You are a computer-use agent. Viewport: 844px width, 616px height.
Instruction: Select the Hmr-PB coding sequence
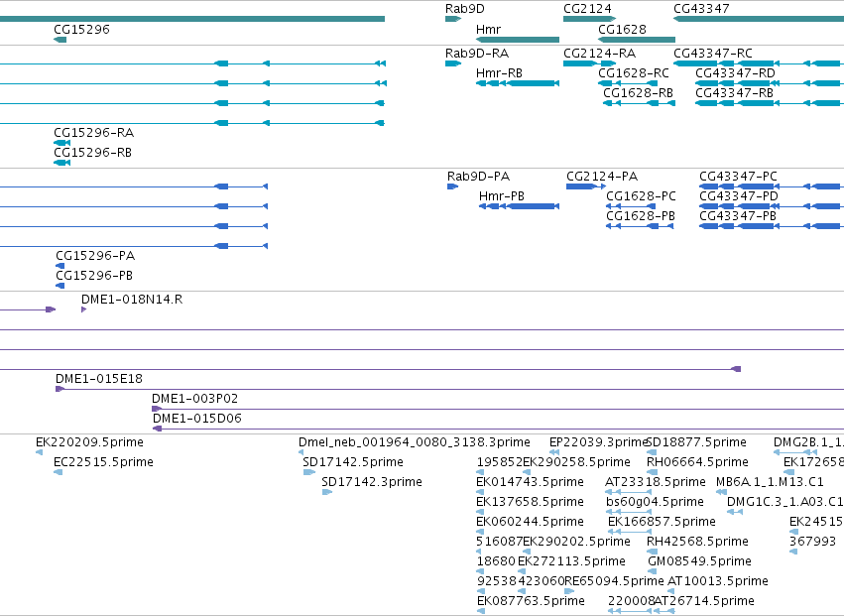point(519,206)
